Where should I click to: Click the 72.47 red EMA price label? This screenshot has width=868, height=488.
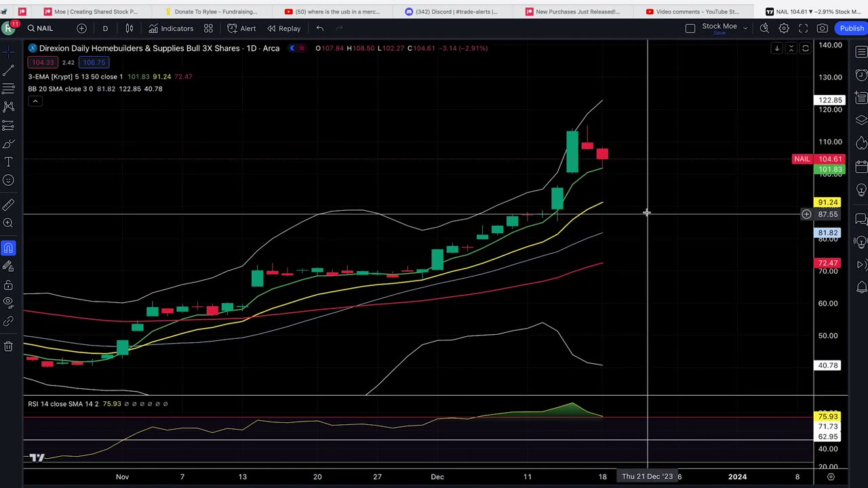point(829,263)
